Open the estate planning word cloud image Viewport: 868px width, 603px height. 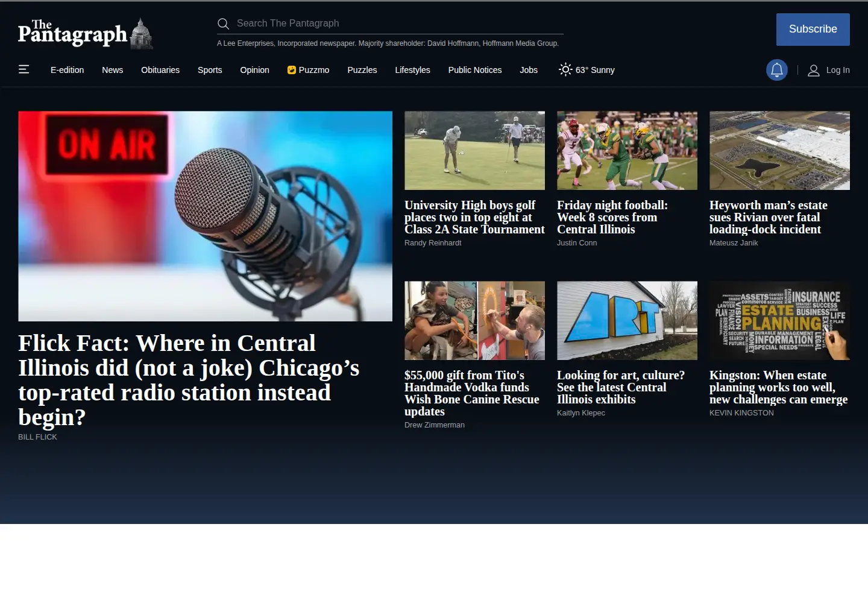click(x=779, y=320)
